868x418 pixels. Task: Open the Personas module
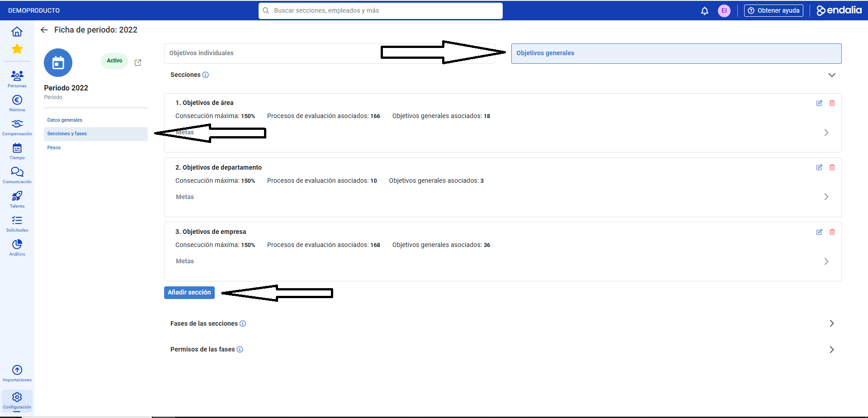point(17,79)
